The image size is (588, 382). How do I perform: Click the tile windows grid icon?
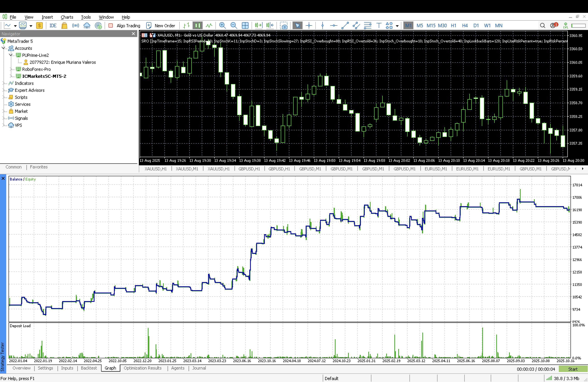point(245,25)
